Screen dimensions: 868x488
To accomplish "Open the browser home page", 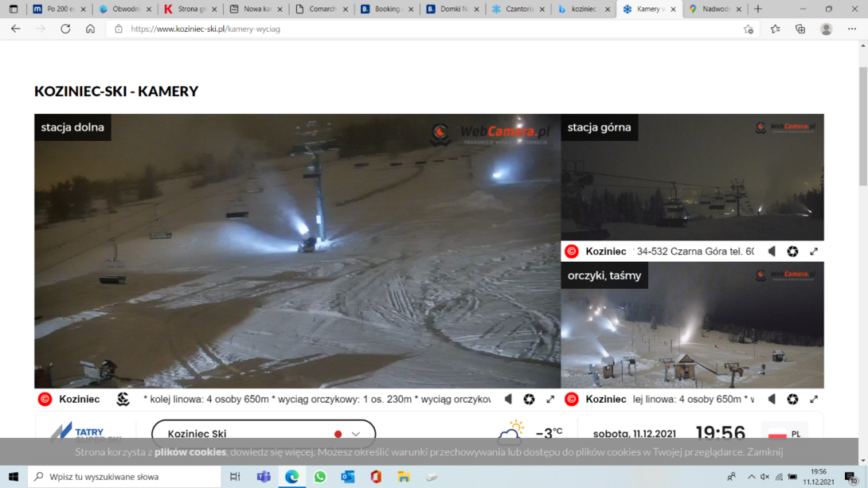I will pyautogui.click(x=90, y=29).
